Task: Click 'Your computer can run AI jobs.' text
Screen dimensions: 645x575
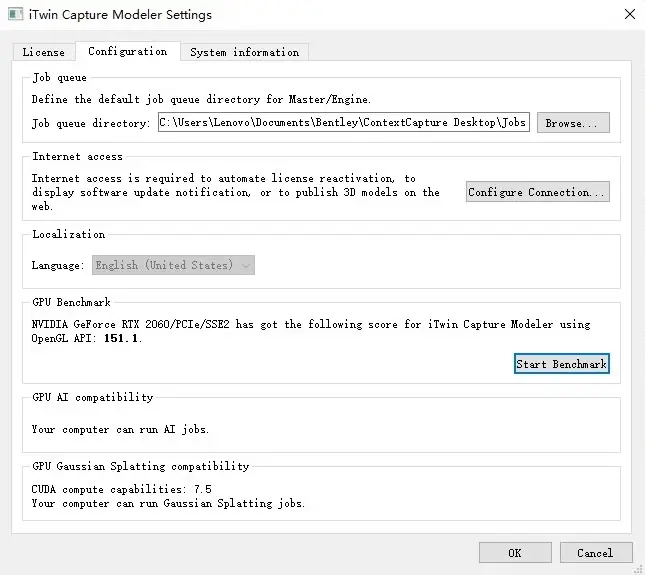Action: coord(120,429)
